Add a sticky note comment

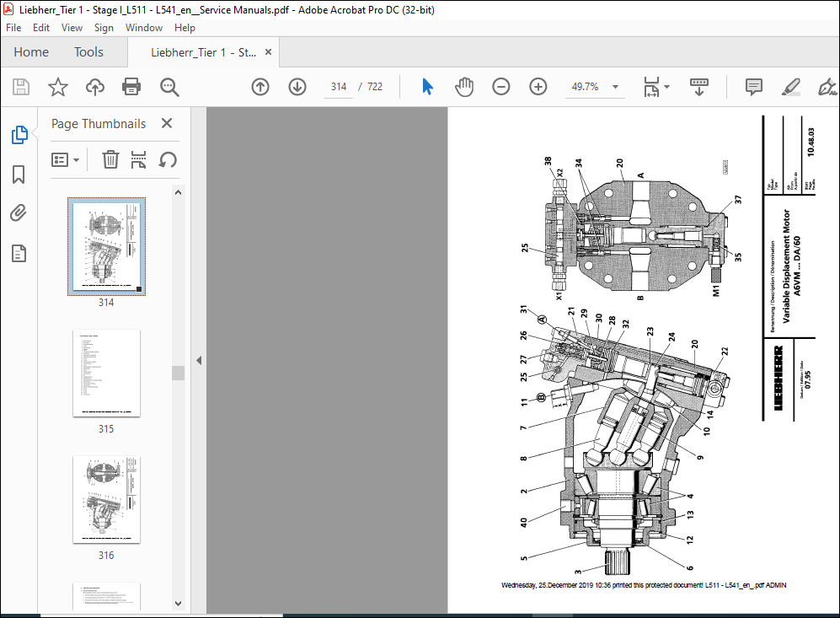click(754, 87)
